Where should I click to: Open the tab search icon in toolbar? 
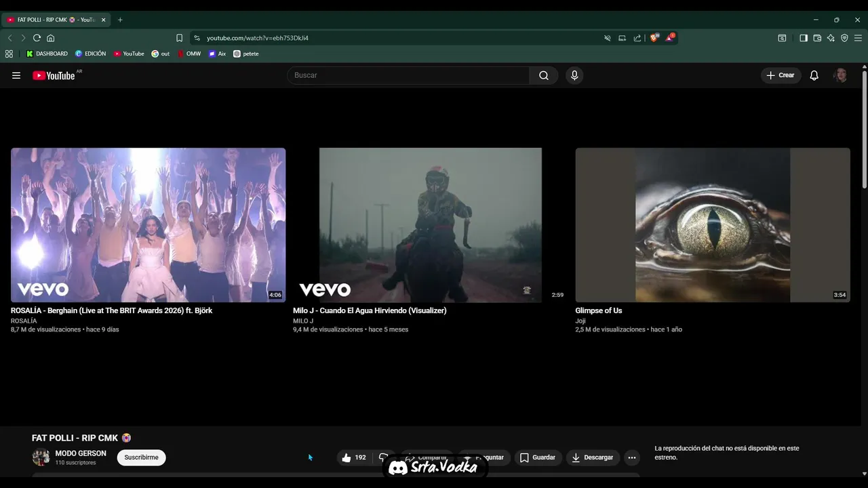click(782, 38)
